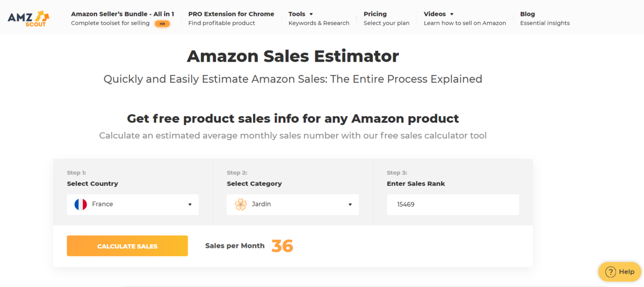
Task: Select Amazon Seller's Bundle - All in 1
Action: click(122, 14)
